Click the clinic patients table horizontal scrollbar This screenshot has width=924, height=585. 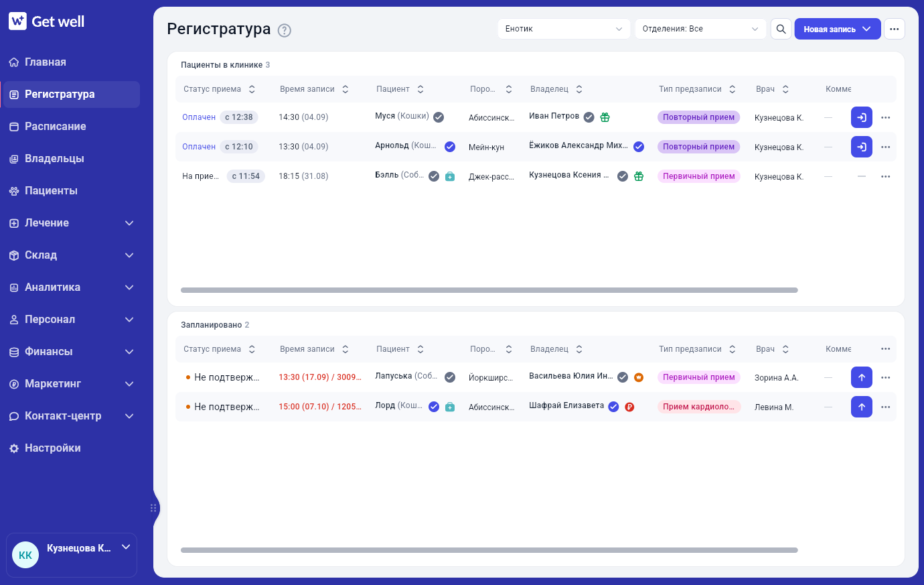pyautogui.click(x=489, y=290)
